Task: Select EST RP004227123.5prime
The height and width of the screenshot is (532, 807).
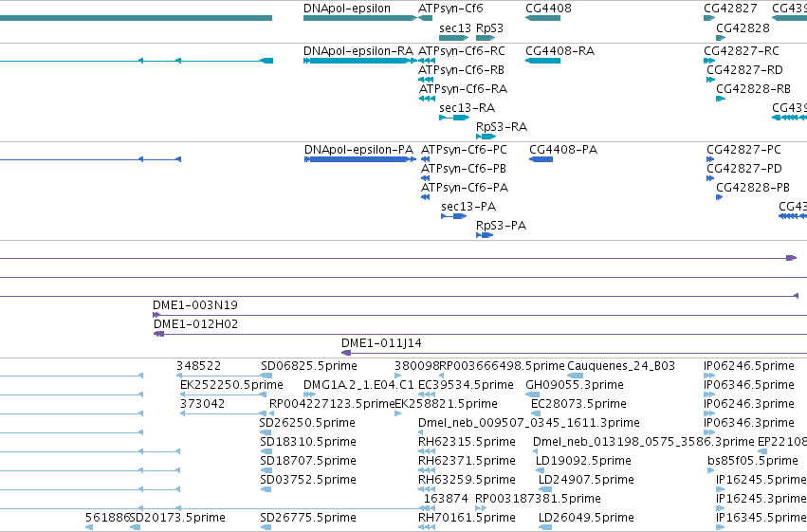Action: click(332, 404)
